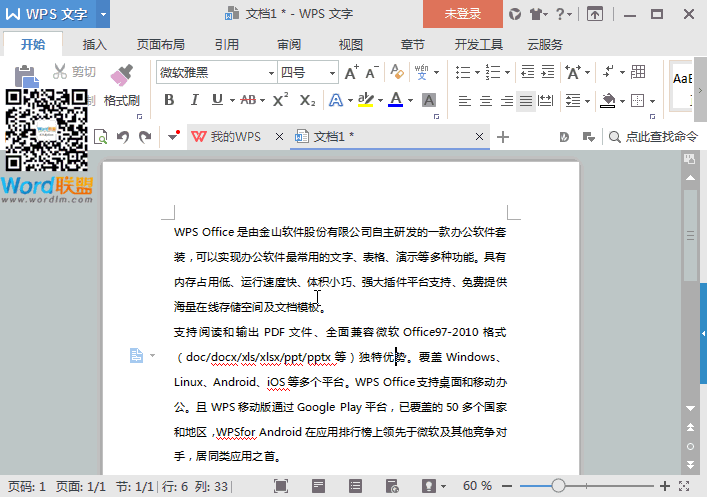Click the 未登录 login button

[x=463, y=14]
